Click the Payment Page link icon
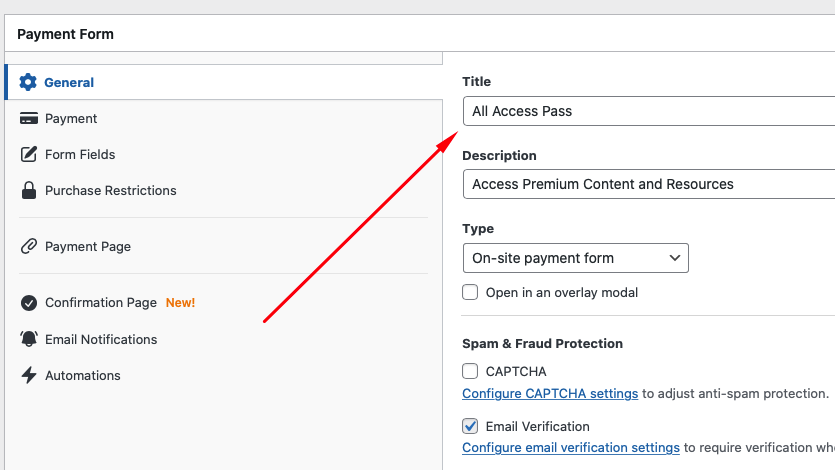The height and width of the screenshot is (470, 835). click(x=28, y=246)
